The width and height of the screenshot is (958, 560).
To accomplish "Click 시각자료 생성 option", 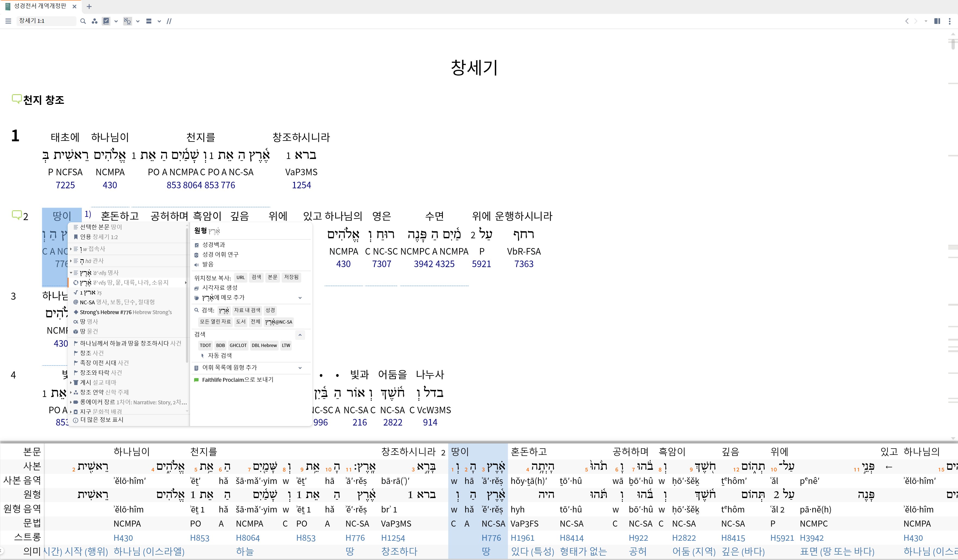I will point(220,287).
